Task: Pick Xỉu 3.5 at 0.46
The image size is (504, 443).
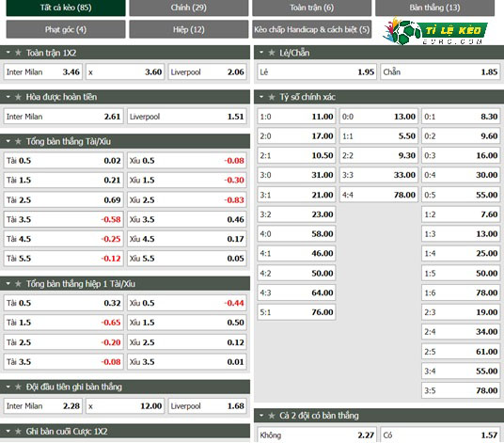Action: [x=187, y=219]
